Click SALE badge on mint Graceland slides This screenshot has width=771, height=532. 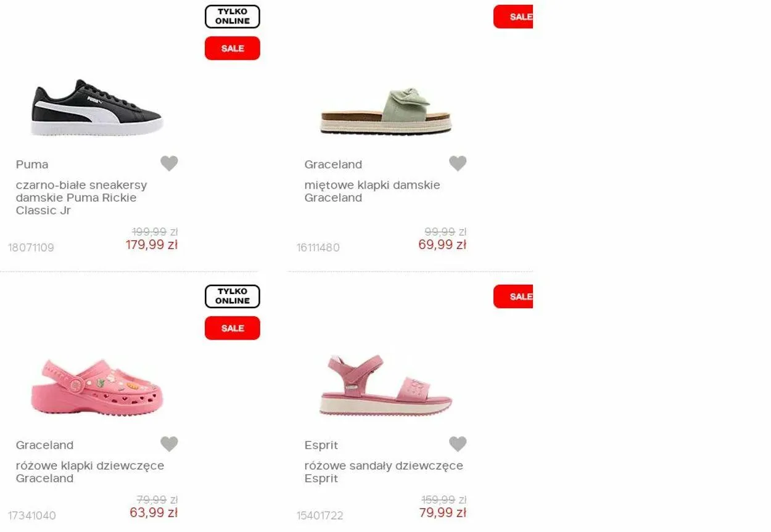click(513, 17)
